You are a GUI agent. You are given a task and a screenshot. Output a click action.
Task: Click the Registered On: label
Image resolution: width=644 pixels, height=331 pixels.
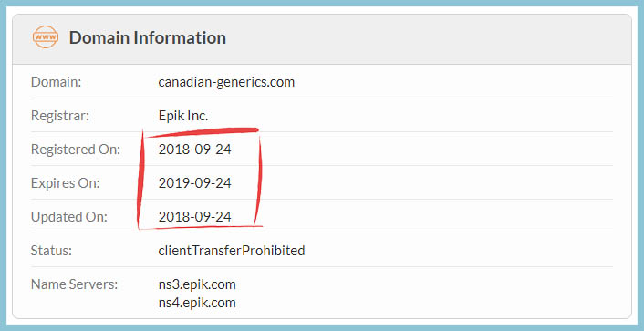coord(76,150)
